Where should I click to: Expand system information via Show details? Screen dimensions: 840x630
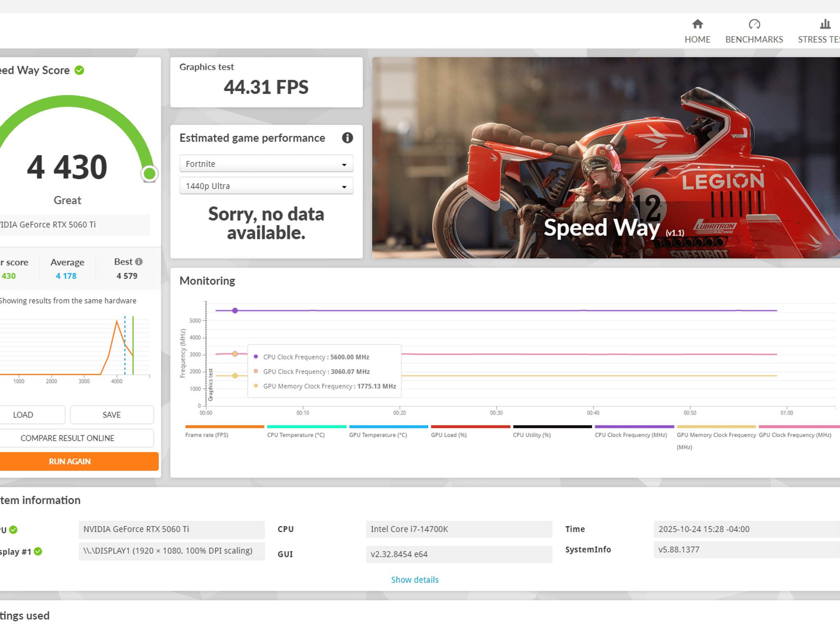tap(415, 580)
